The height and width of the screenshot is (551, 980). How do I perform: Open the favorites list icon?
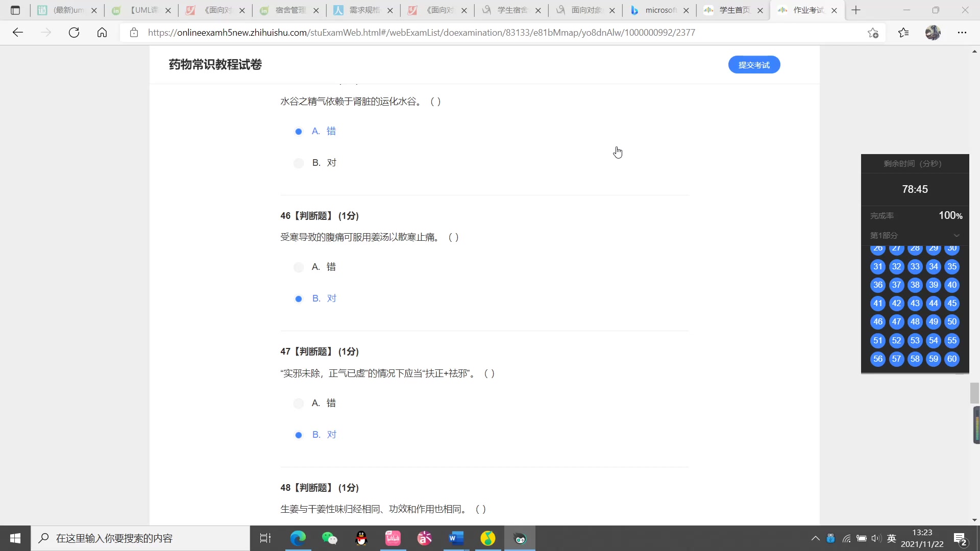coord(903,33)
